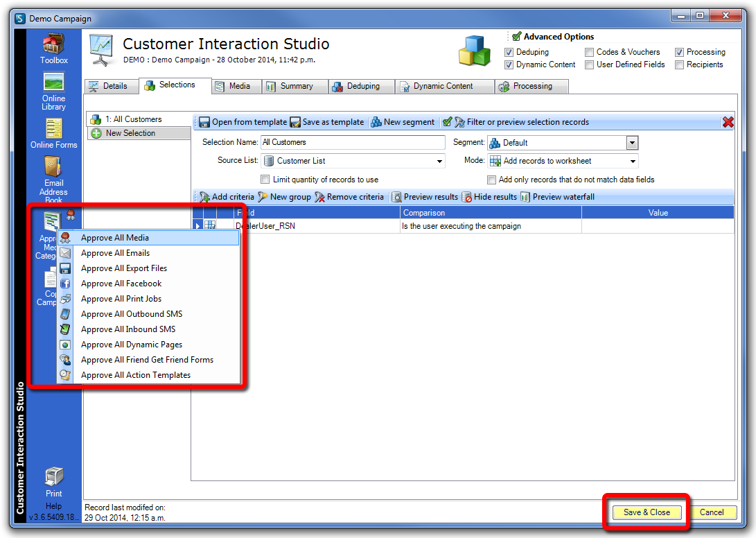Click the Approve All Emails envelope icon
The image size is (756, 538).
(65, 253)
